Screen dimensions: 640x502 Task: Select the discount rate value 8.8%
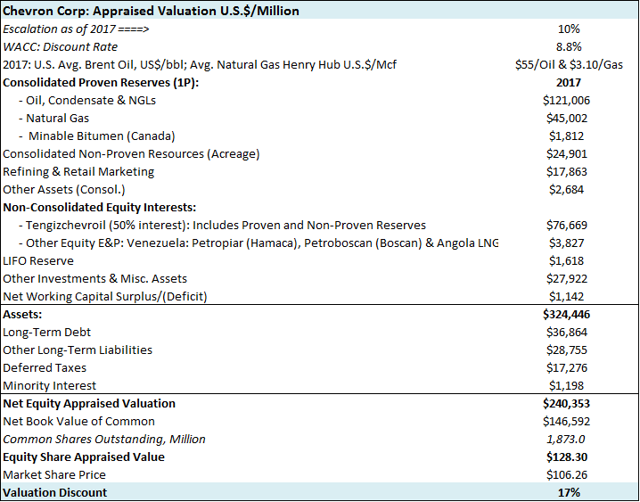[569, 47]
